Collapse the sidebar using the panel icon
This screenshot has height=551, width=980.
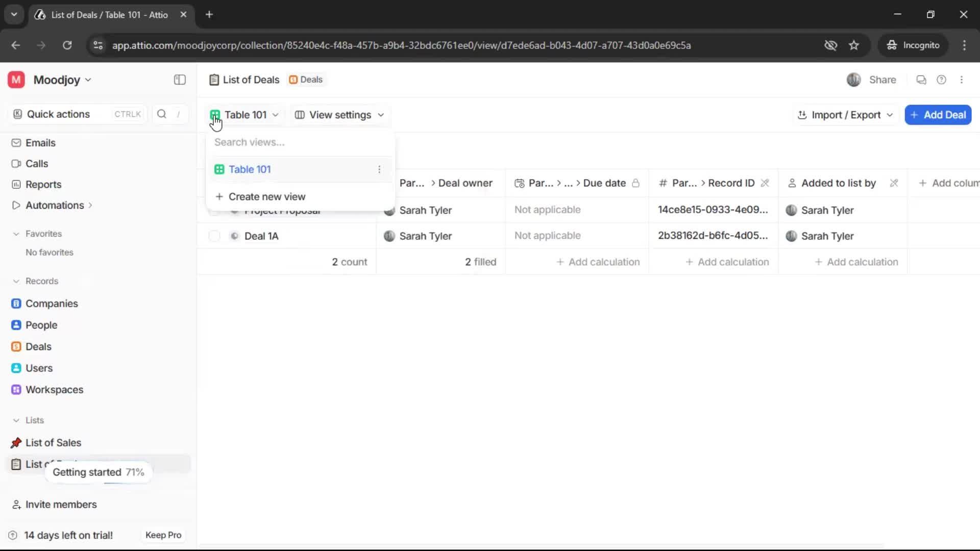pyautogui.click(x=179, y=80)
